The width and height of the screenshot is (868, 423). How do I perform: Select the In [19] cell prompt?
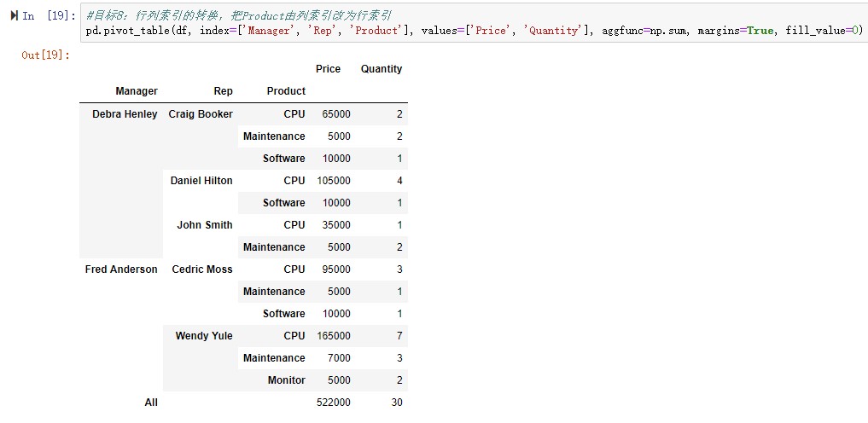49,16
